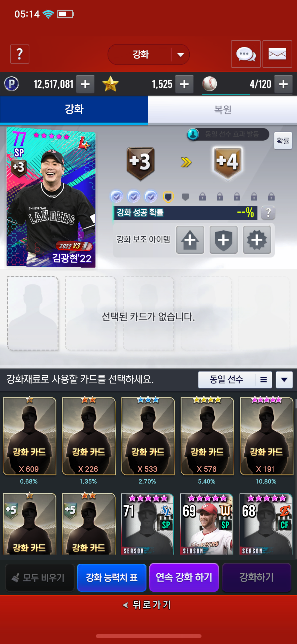The image size is (297, 644).
Task: Open the help question mark icon
Action: click(20, 54)
